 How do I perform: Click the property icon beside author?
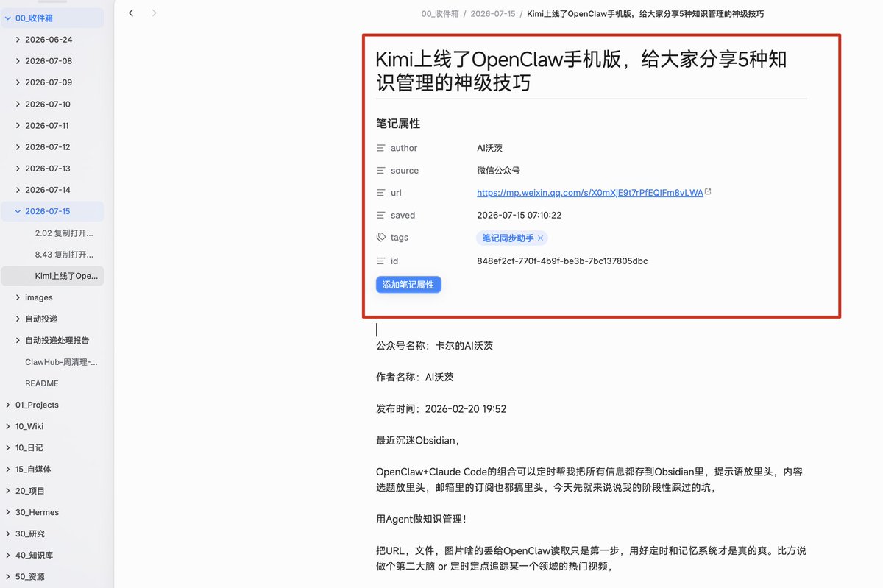(x=380, y=148)
